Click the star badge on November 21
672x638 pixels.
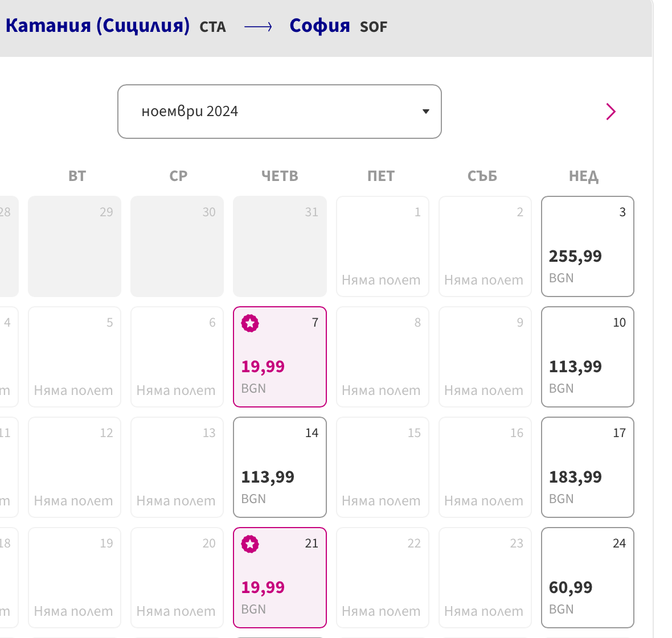(250, 544)
